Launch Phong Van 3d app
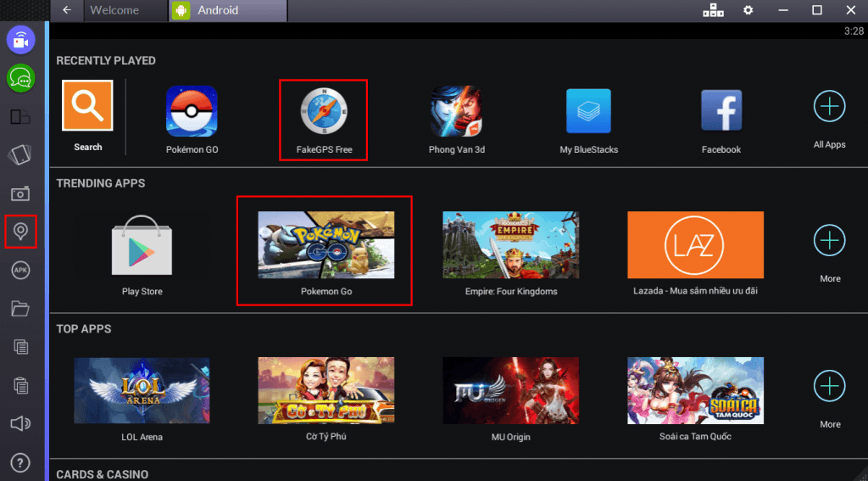This screenshot has width=868, height=481. (x=457, y=111)
